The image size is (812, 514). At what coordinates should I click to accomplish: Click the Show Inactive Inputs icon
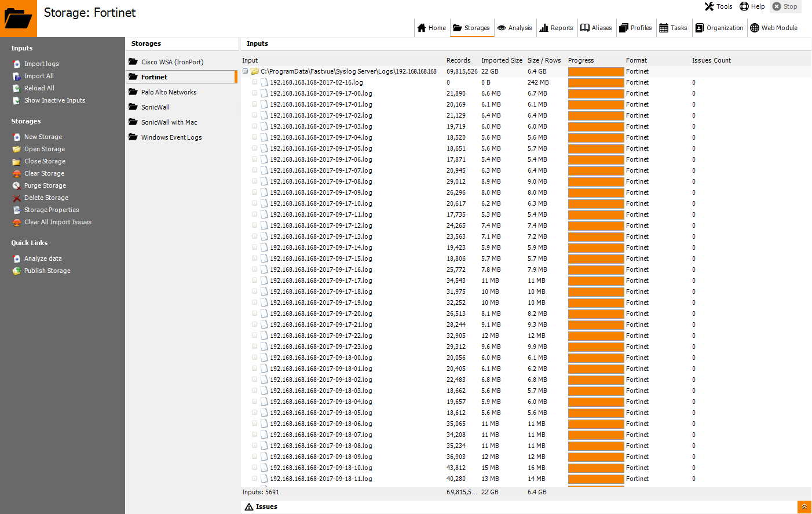point(17,100)
